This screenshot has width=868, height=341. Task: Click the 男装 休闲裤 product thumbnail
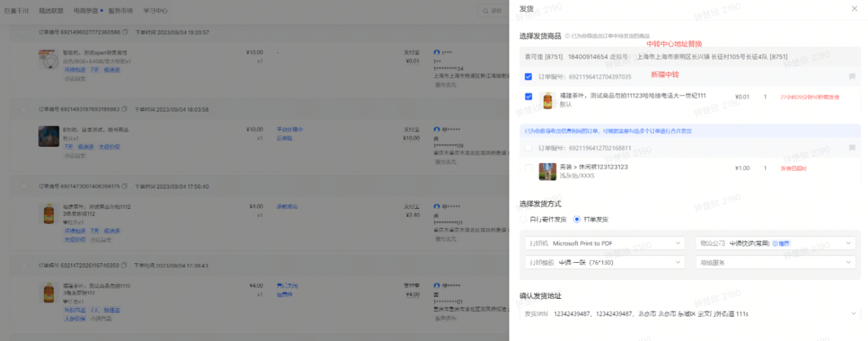[547, 171]
